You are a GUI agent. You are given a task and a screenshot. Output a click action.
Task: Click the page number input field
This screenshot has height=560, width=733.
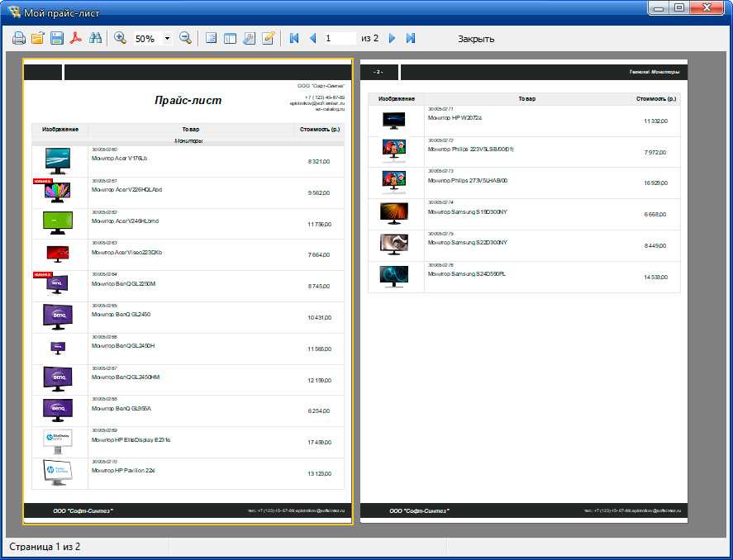340,38
